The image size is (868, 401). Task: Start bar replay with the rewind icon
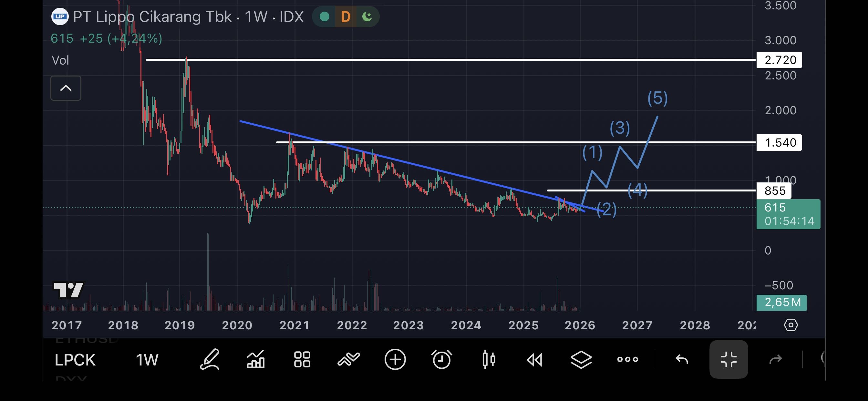click(535, 360)
